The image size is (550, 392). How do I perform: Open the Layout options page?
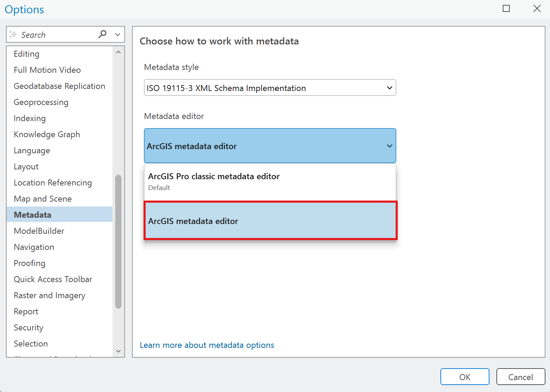coord(60,167)
